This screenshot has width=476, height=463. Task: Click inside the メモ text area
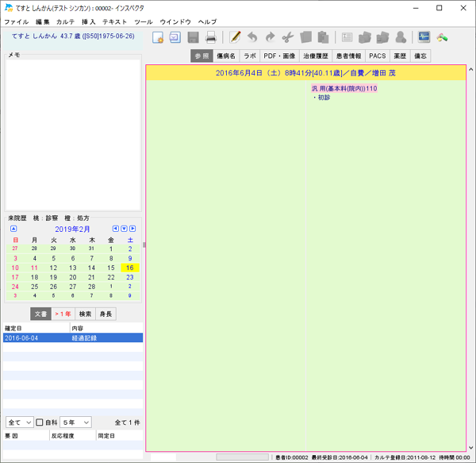[x=73, y=134]
